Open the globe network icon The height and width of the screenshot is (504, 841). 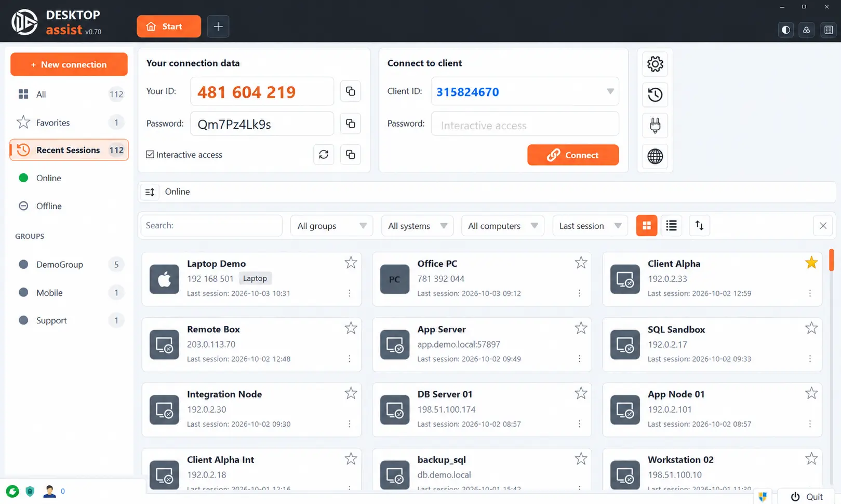(x=655, y=156)
